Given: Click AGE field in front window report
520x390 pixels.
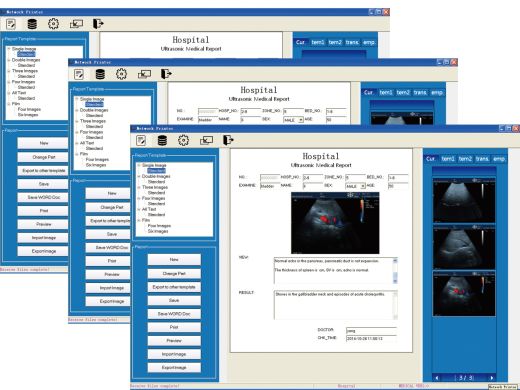Looking at the screenshot, I should pyautogui.click(x=398, y=186).
